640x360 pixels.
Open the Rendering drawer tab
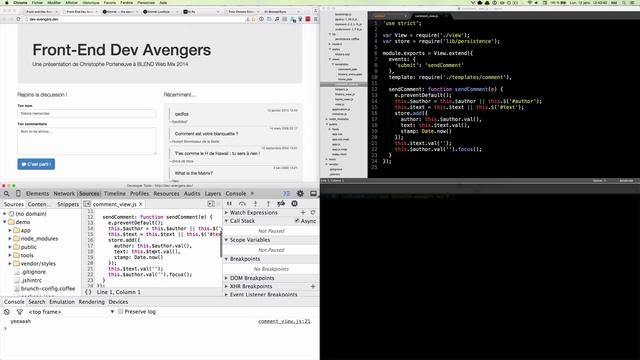pyautogui.click(x=91, y=302)
